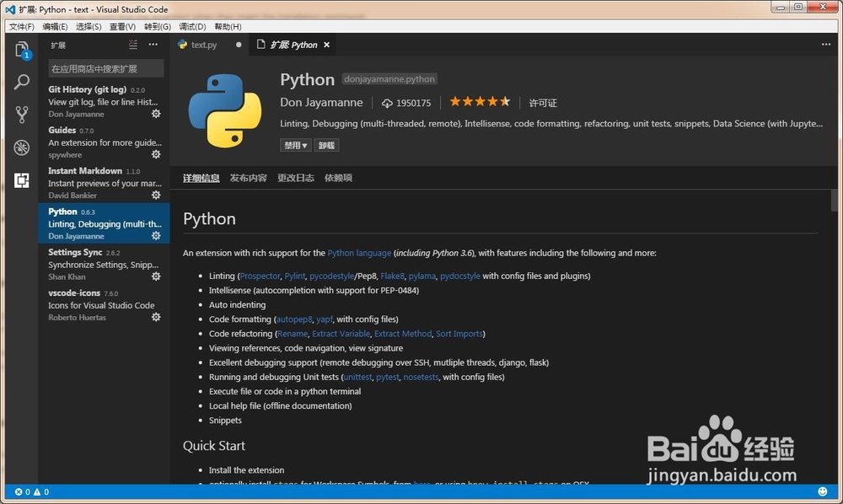Open the Python language link

tap(359, 253)
